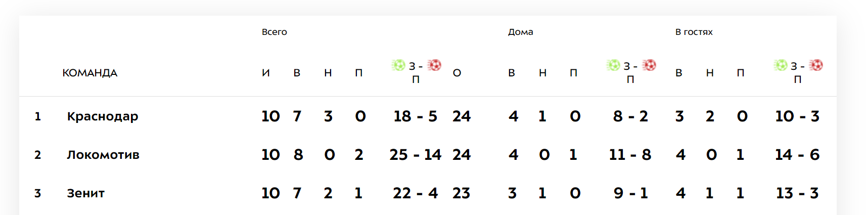Click red ball icon in Дома goals header
Image resolution: width=868 pixels, height=215 pixels.
coord(649,65)
